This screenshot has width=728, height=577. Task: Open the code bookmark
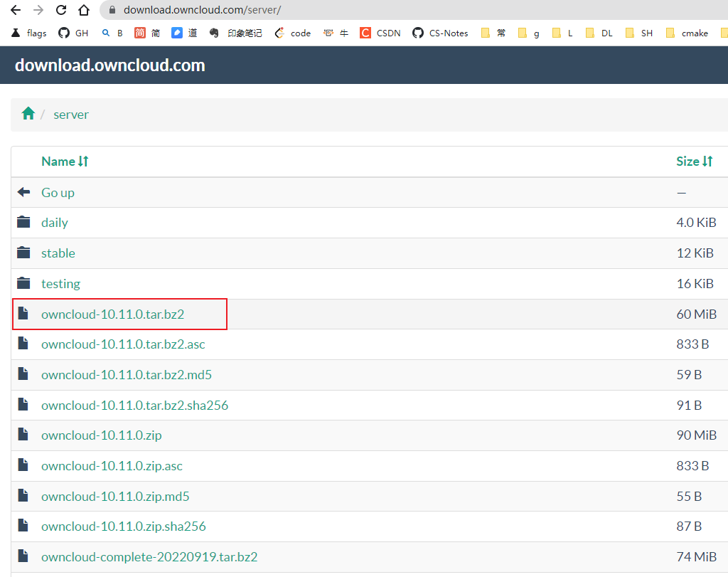tap(292, 33)
